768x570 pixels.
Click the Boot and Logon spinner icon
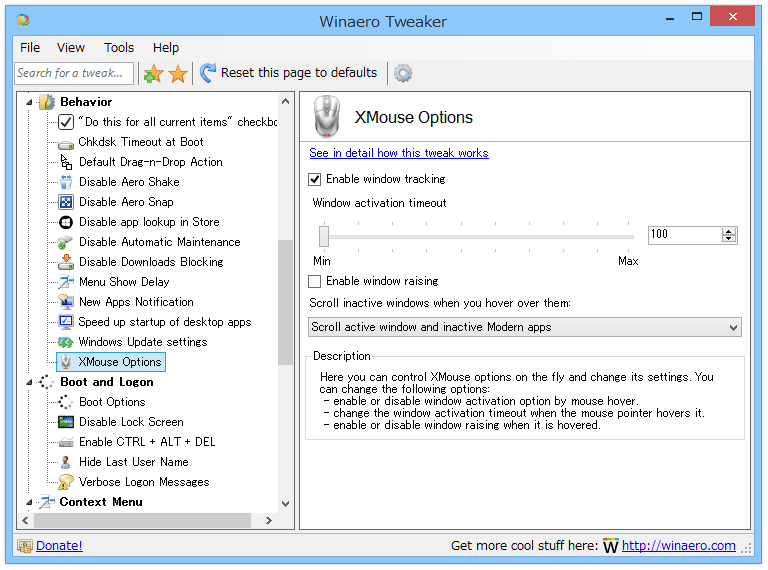[46, 382]
